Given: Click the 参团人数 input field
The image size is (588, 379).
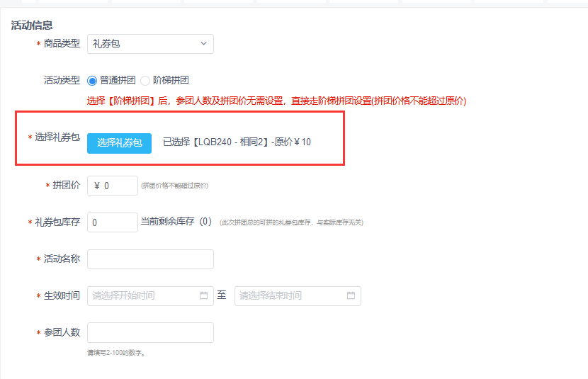Looking at the screenshot, I should click(150, 332).
